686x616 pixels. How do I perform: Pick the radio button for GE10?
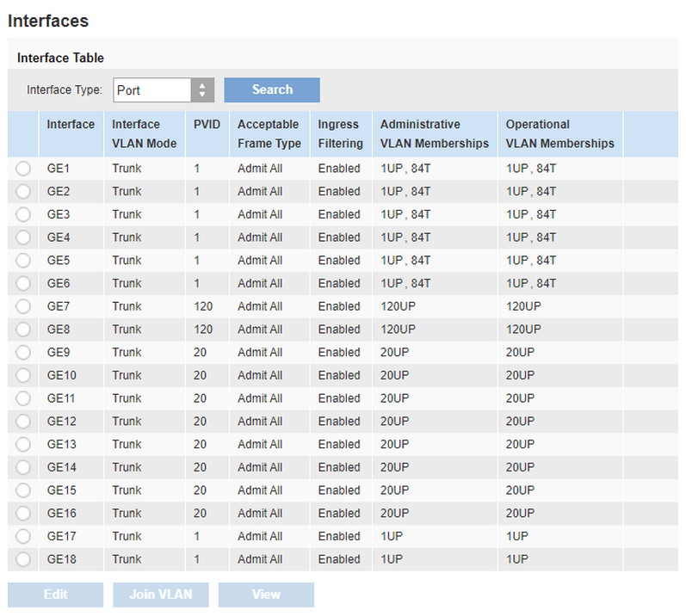tap(23, 376)
